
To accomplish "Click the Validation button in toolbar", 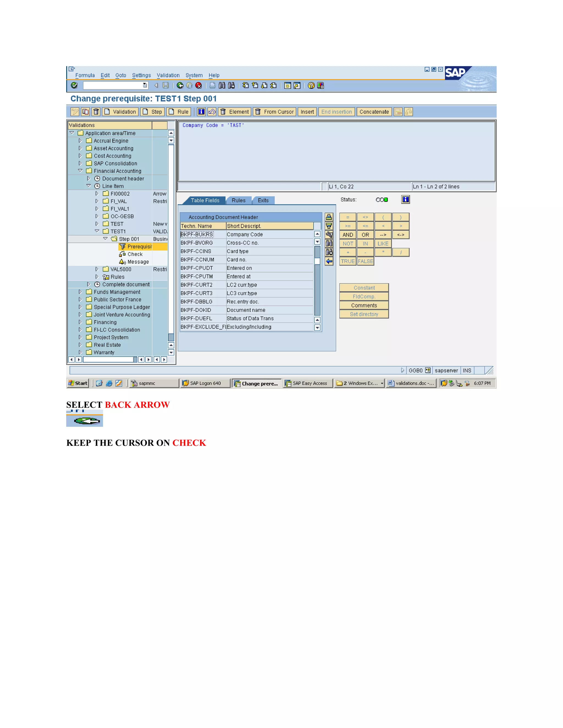I will [120, 112].
